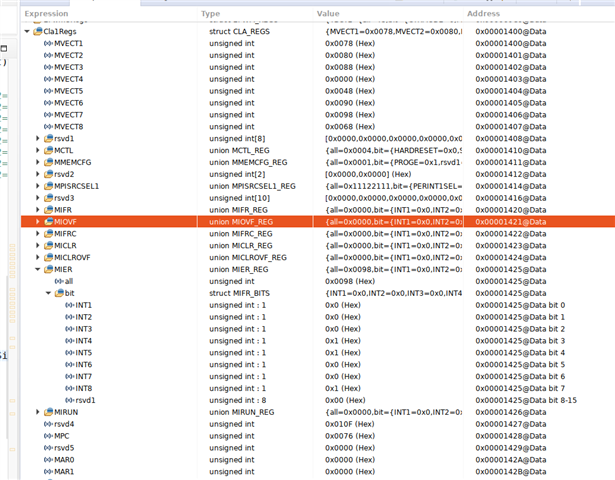
Task: Click MIER all value 0x0098 (Hex)
Action: tap(350, 281)
